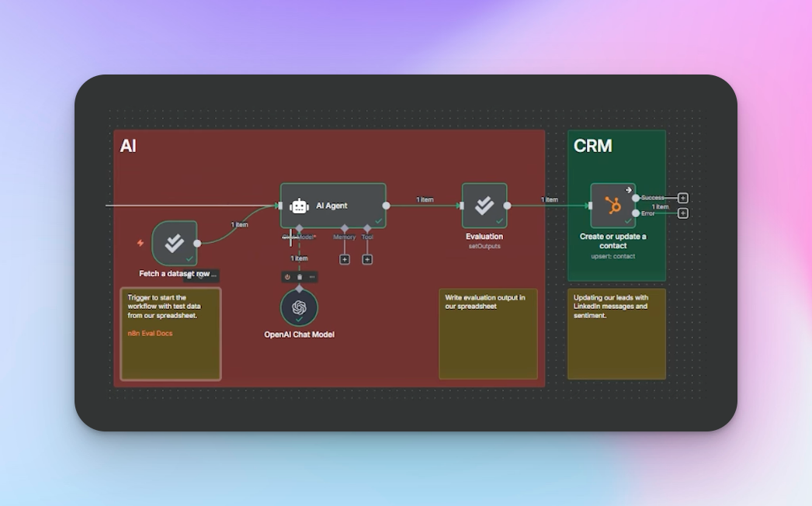The height and width of the screenshot is (506, 812).
Task: Click the Evaluation node input connector
Action: (461, 206)
